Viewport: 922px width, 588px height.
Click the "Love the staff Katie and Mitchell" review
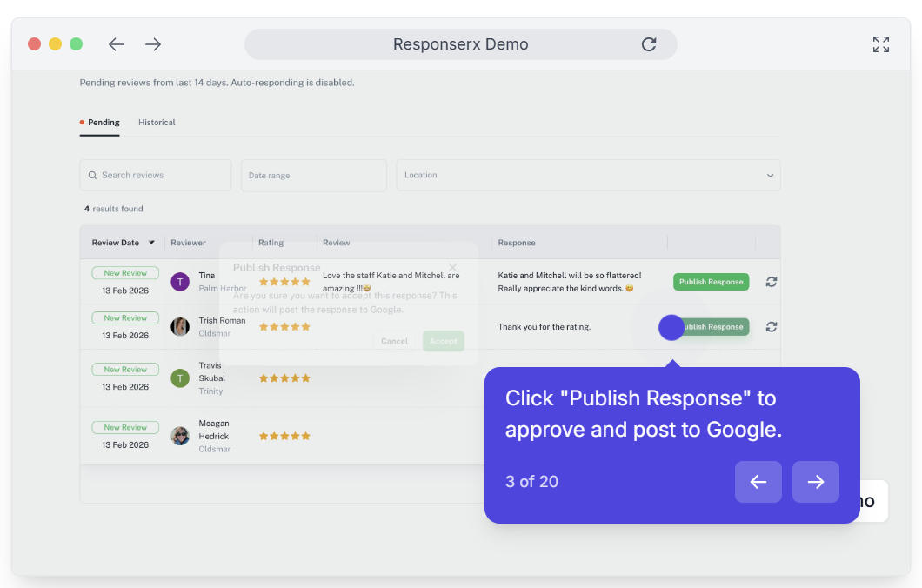click(391, 282)
